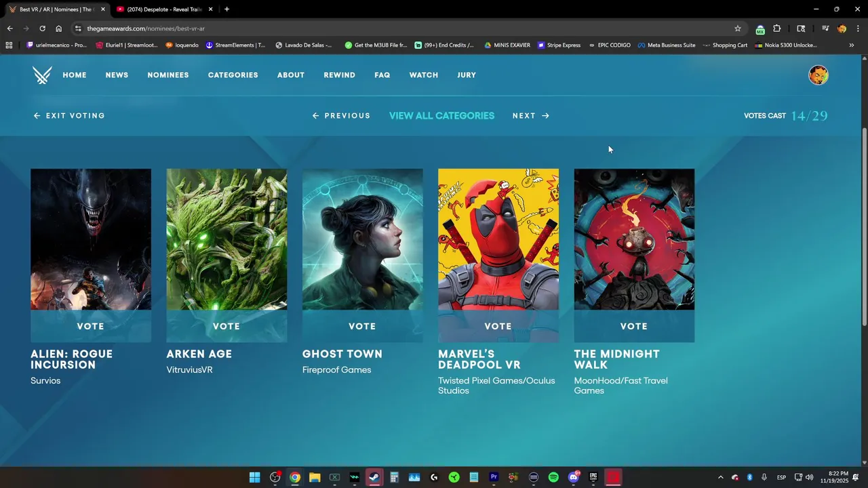The width and height of the screenshot is (868, 488).
Task: Close the Despelote Reveal Trailer tab
Action: coord(210,9)
